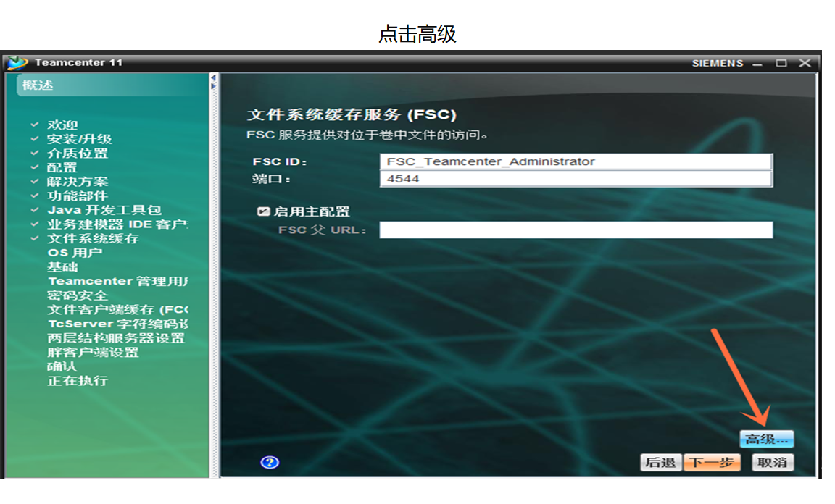Select the OS 用户 step in the sidebar
Image resolution: width=835 pixels, height=504 pixels.
click(75, 252)
